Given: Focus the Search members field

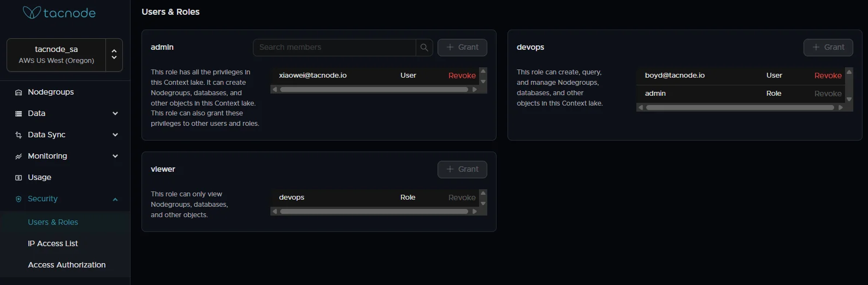Looking at the screenshot, I should 334,48.
